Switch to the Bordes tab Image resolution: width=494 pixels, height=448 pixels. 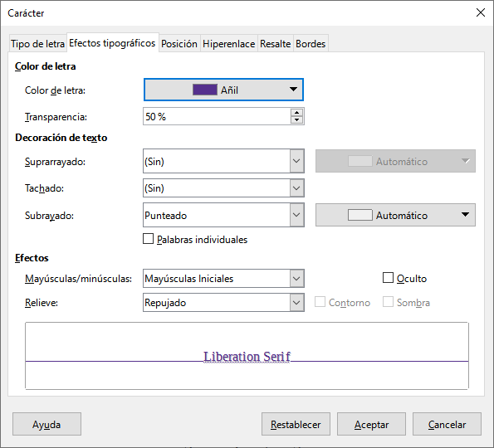pyautogui.click(x=311, y=43)
